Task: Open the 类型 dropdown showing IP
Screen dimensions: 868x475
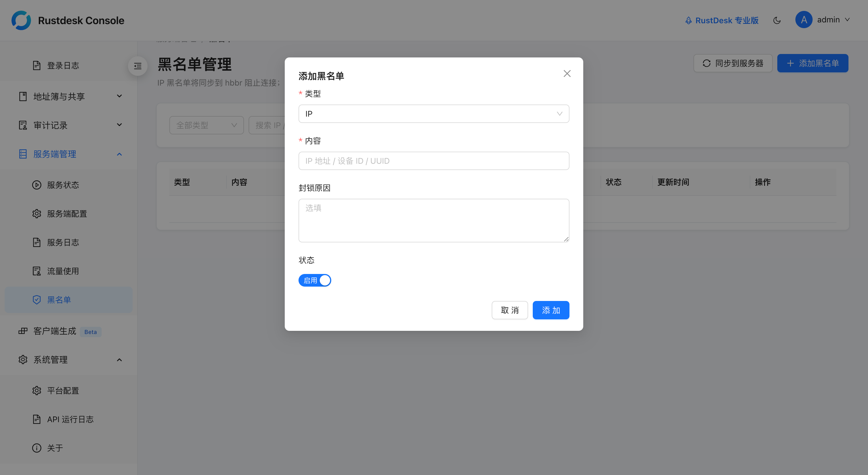Action: point(434,114)
